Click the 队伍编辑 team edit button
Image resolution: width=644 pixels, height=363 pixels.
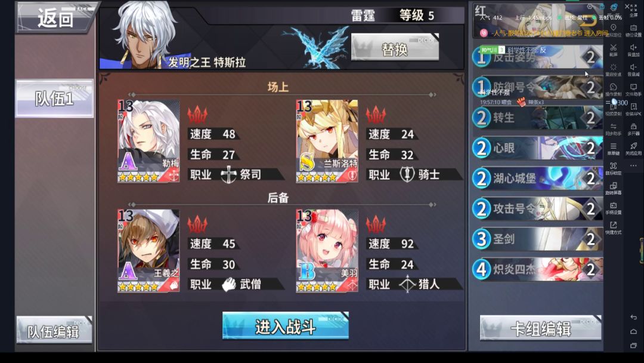point(54,330)
